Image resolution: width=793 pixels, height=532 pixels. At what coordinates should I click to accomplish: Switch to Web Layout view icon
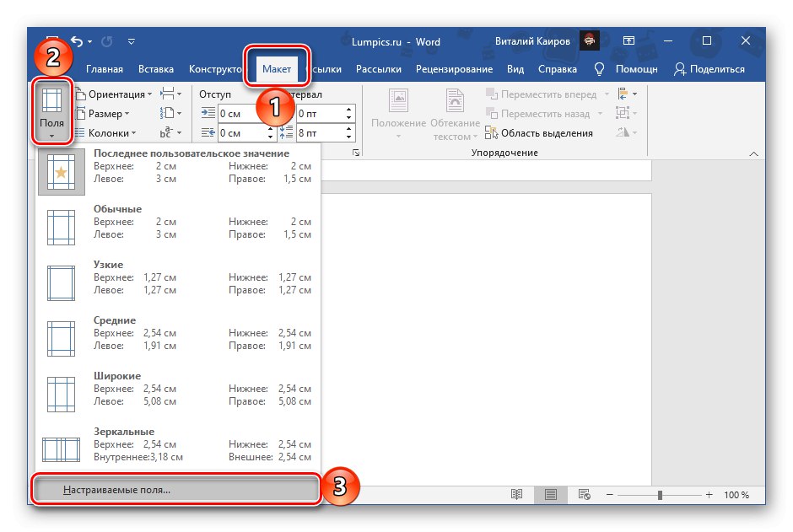pyautogui.click(x=584, y=495)
